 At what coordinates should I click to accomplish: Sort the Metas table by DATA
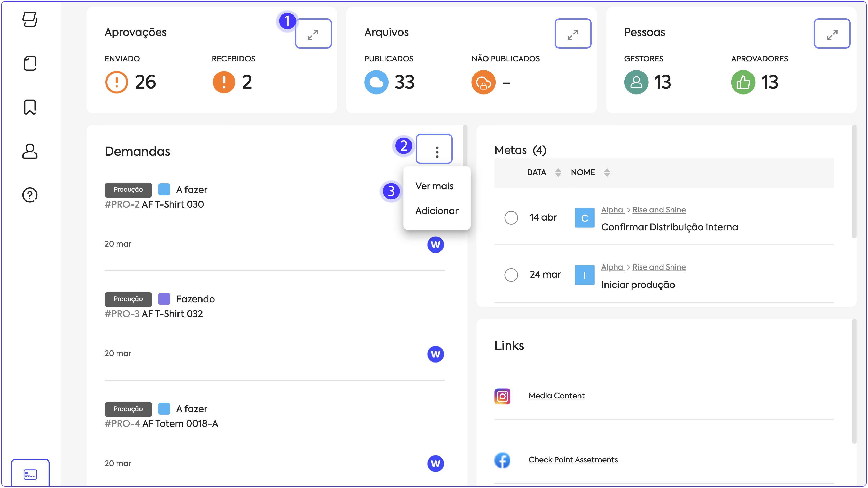pyautogui.click(x=558, y=172)
